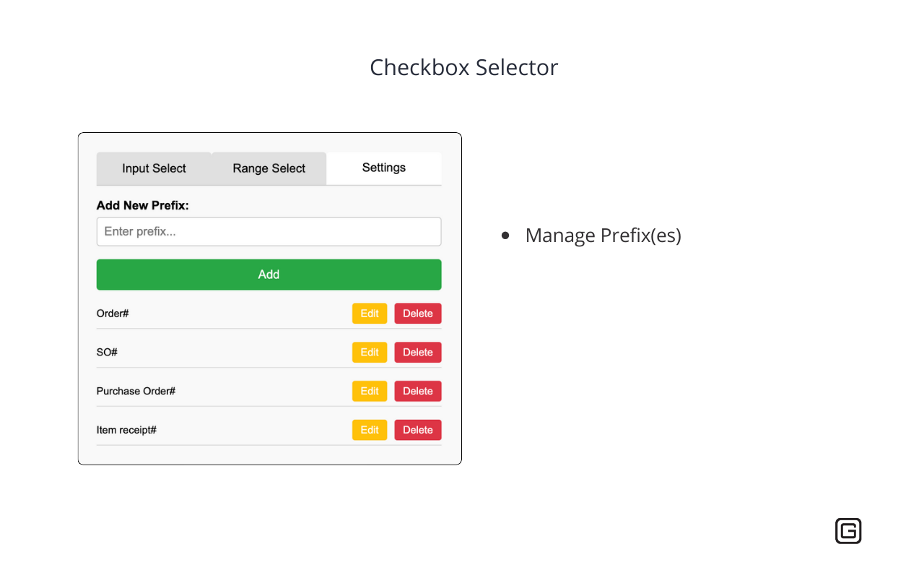This screenshot has height=578, width=924.
Task: Edit the Purchase Order# prefix
Action: coord(370,391)
